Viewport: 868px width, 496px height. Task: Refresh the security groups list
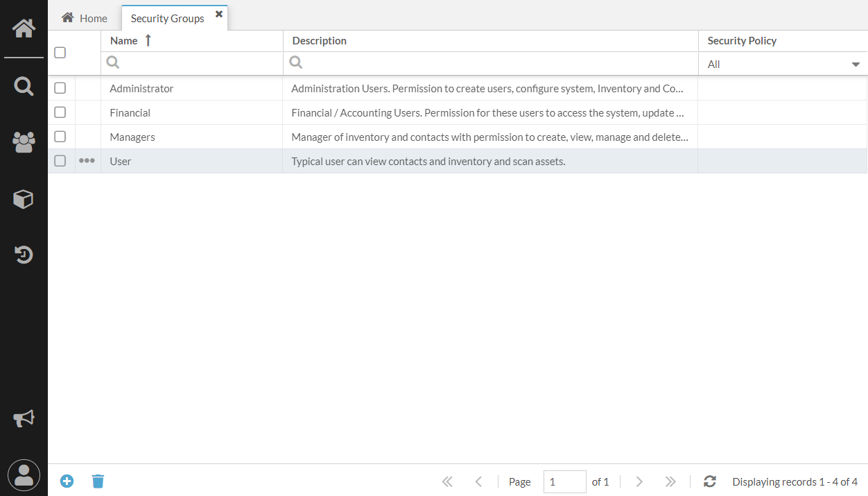point(709,481)
